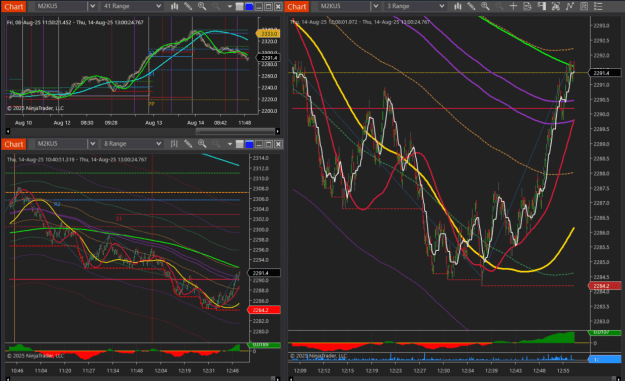The width and height of the screenshot is (625, 381).
Task: Select Chart tab of 8 Range window
Action: point(14,144)
